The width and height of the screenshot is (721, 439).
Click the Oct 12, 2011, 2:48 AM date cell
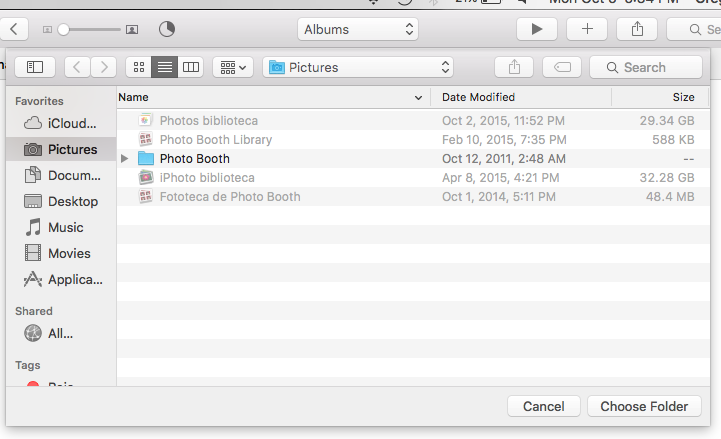[x=504, y=159]
